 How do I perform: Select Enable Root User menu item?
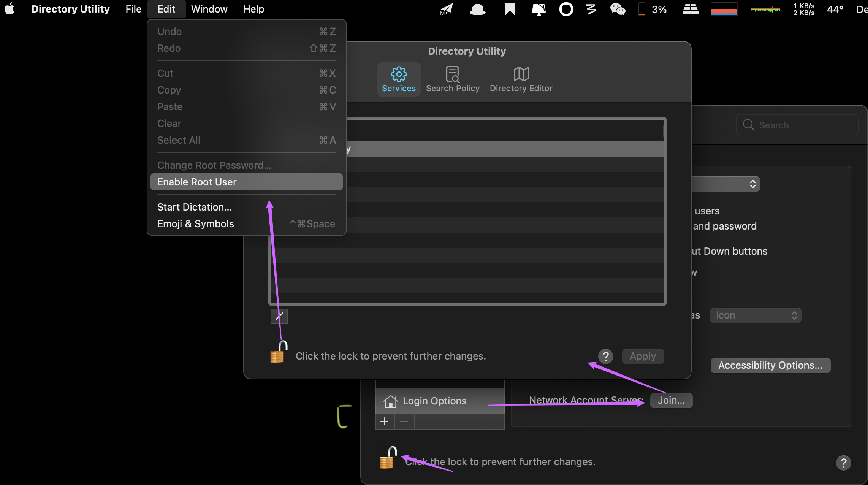pos(197,182)
